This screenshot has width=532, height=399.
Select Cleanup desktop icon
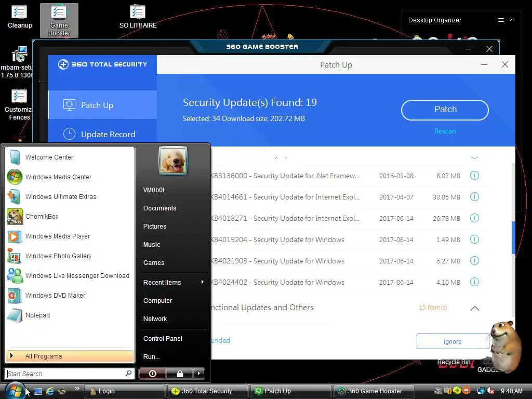click(20, 17)
